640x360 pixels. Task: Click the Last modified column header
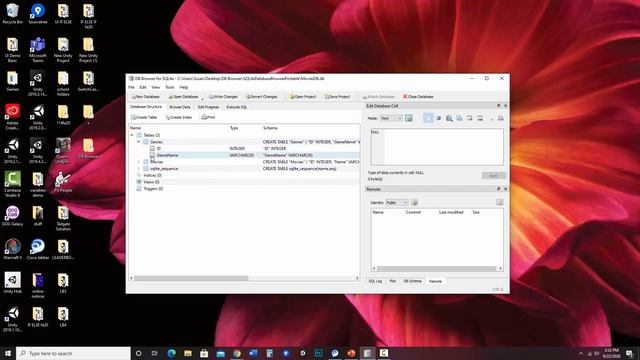451,212
